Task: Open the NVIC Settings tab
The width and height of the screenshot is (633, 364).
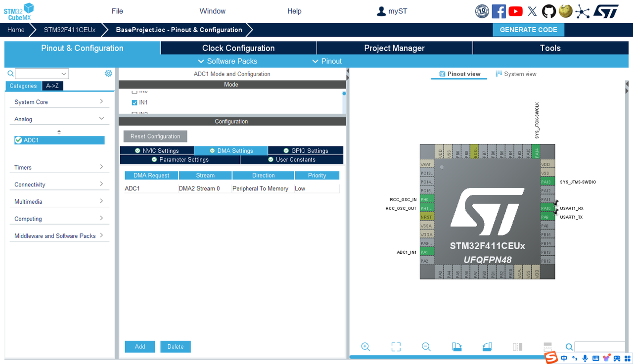Action: pyautogui.click(x=157, y=151)
